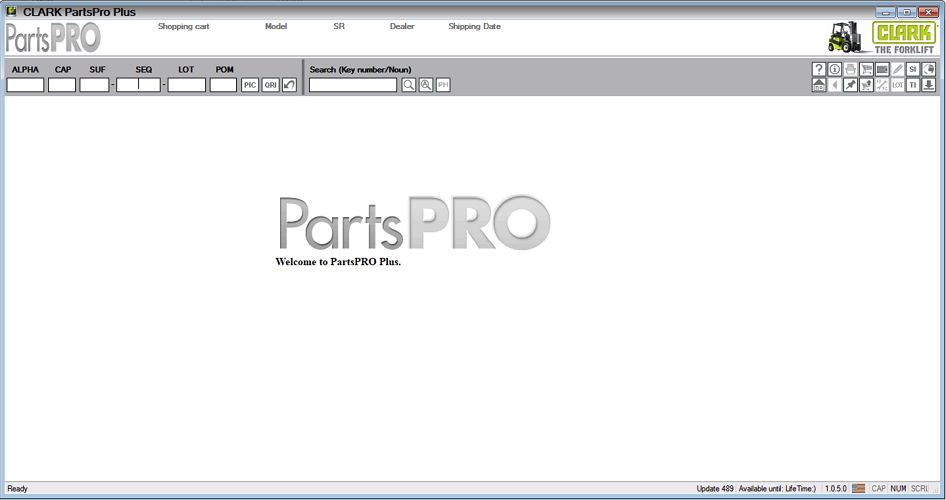Click the dark card icon next to cart
The image size is (946, 500).
882,69
